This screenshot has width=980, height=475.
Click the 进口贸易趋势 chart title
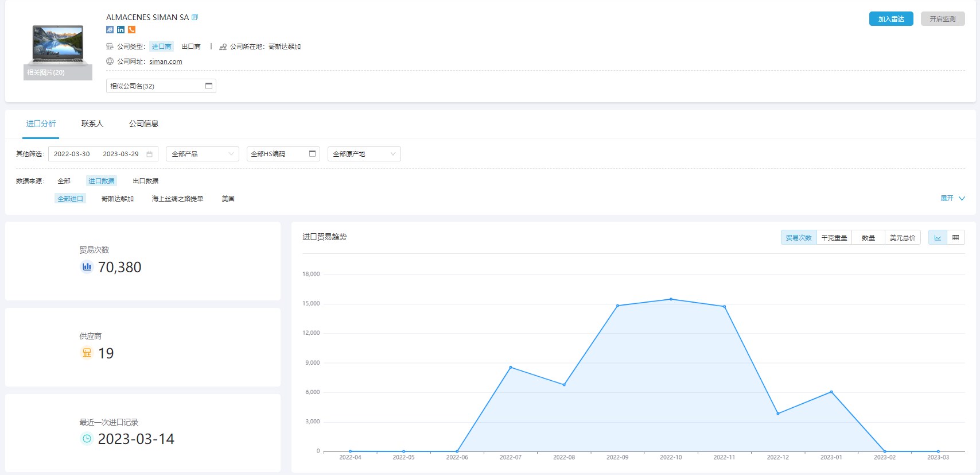point(325,237)
